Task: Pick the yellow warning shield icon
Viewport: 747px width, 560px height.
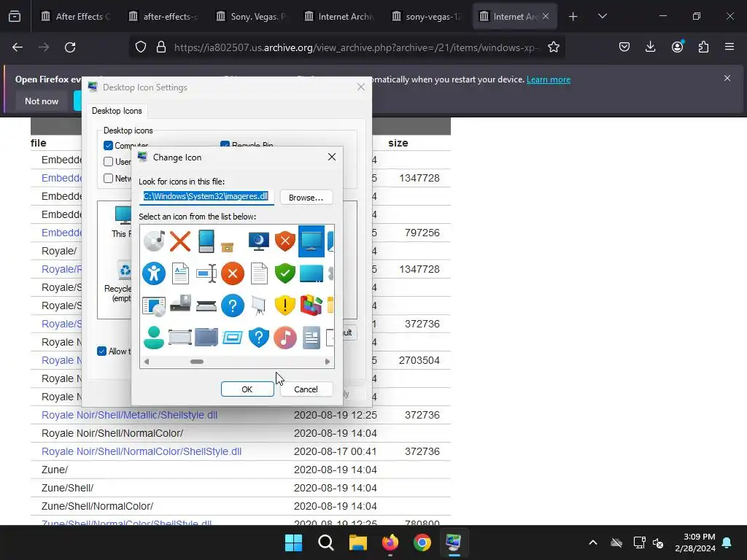Action: click(x=285, y=306)
